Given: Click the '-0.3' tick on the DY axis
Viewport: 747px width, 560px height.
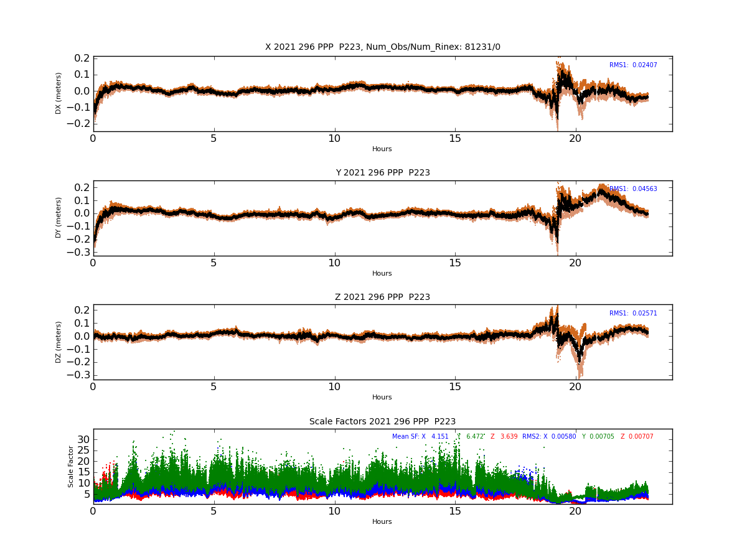Looking at the screenshot, I should tap(78, 253).
